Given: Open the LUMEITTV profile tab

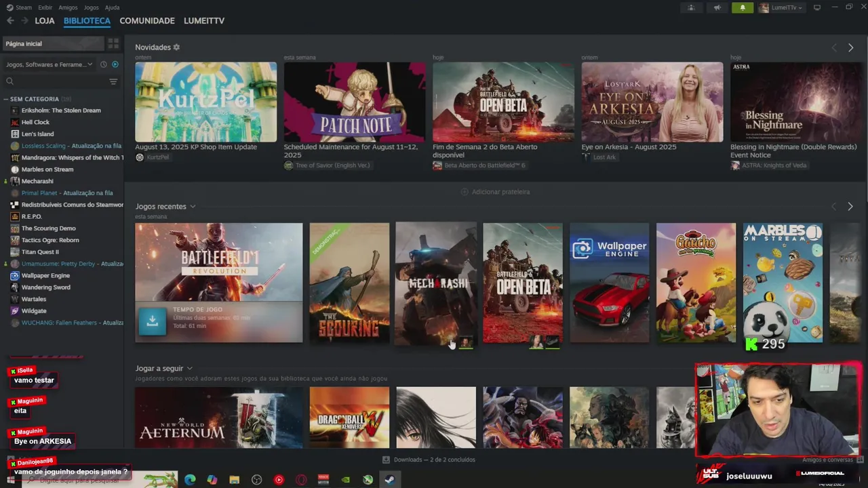Looking at the screenshot, I should tap(204, 21).
